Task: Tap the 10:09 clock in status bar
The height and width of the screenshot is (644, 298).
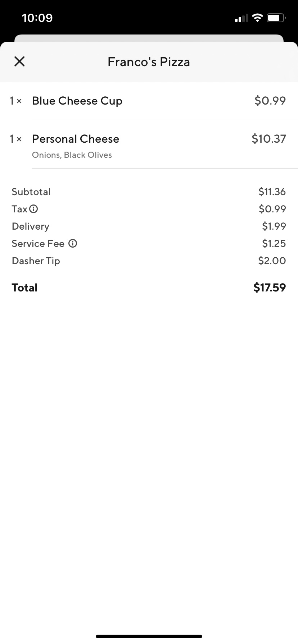Action: 37,18
